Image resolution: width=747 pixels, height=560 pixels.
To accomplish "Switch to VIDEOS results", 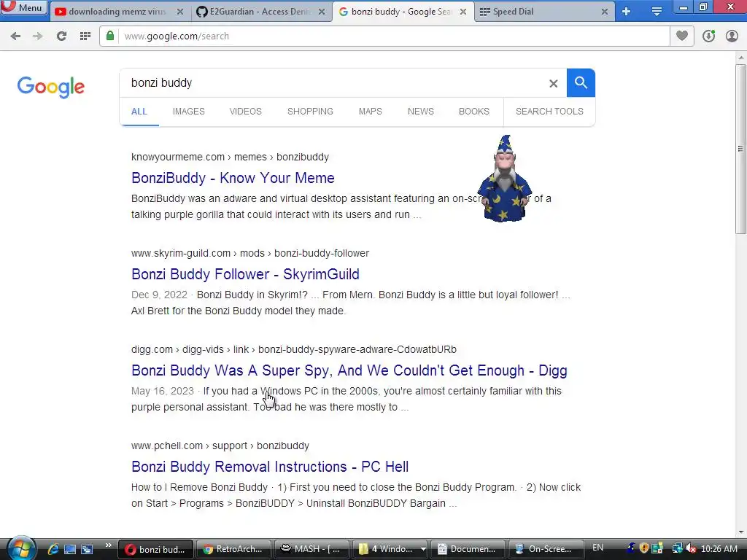I will click(245, 112).
